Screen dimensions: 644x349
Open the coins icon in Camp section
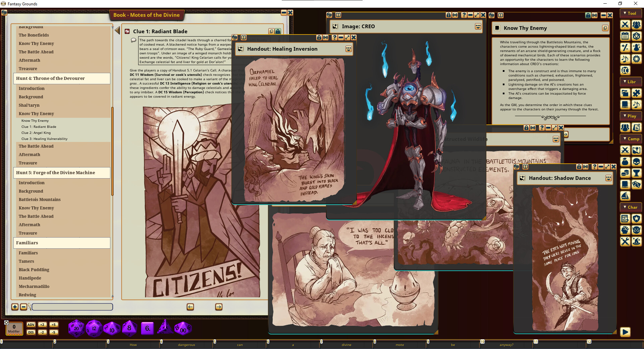[625, 173]
